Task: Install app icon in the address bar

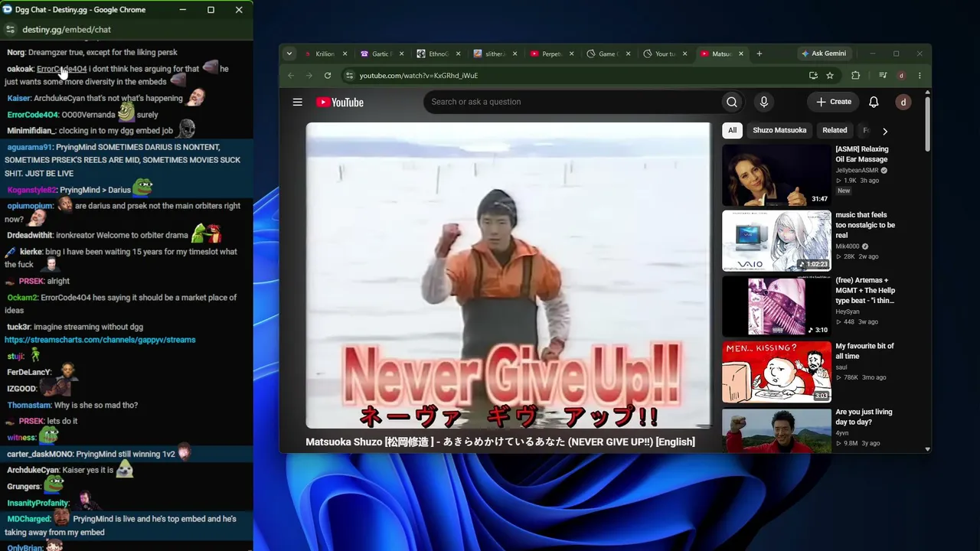Action: tap(813, 76)
